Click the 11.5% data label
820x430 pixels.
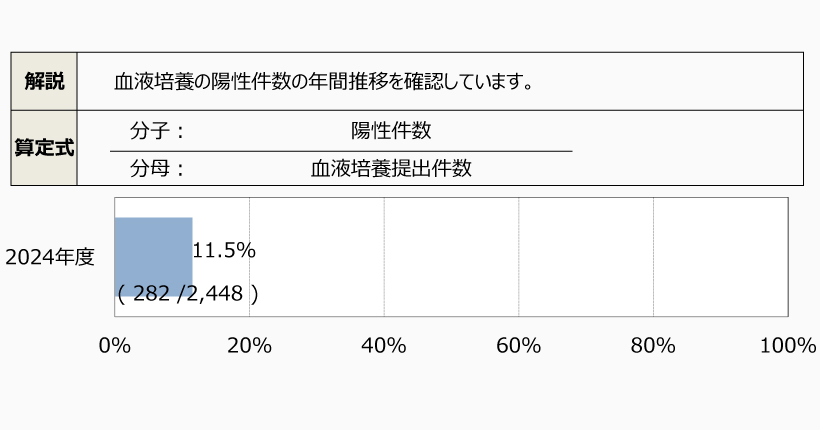tap(224, 251)
